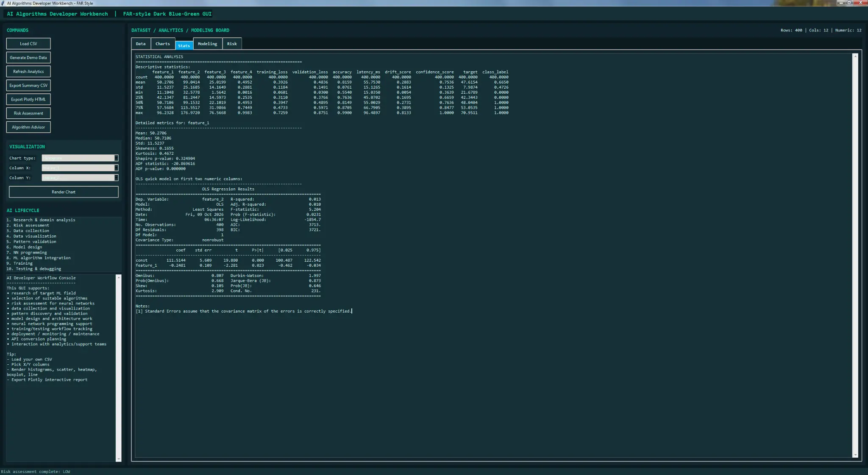Select the Modeling tab
Viewport: 868px width, 475px height.
point(207,44)
